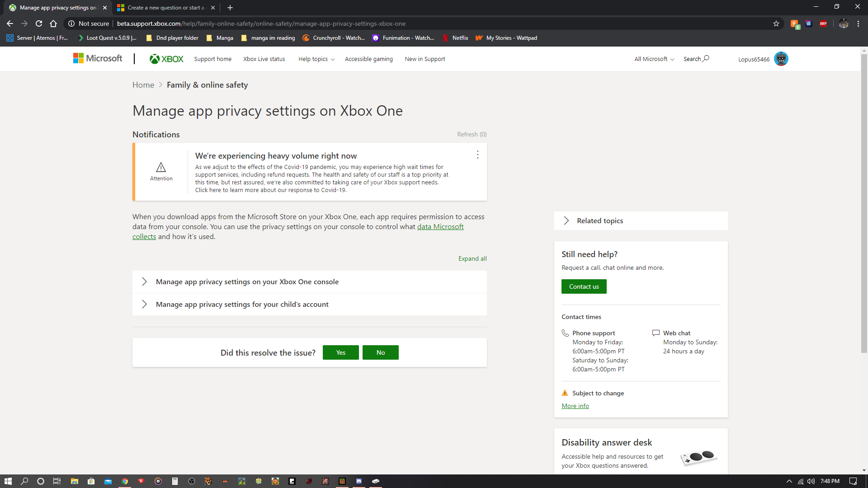Screen dimensions: 868x488
Task: Expand 'Manage app privacy settings for your child's account'
Action: [x=310, y=305]
